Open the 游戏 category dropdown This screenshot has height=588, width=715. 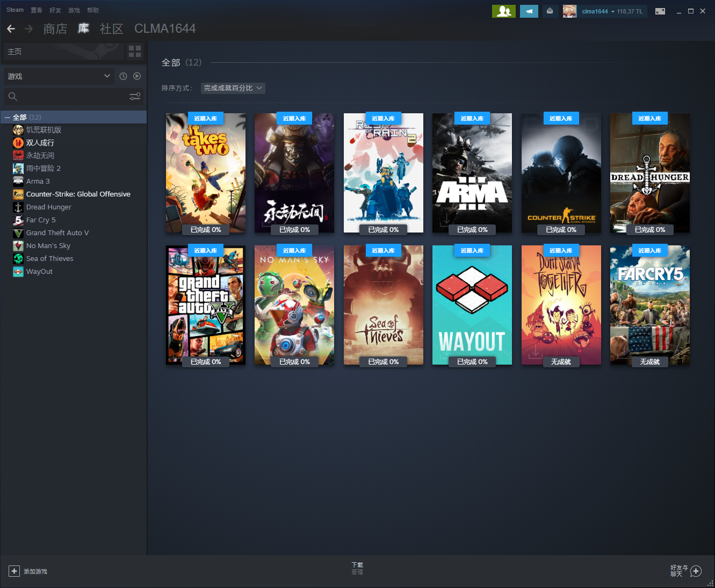59,76
